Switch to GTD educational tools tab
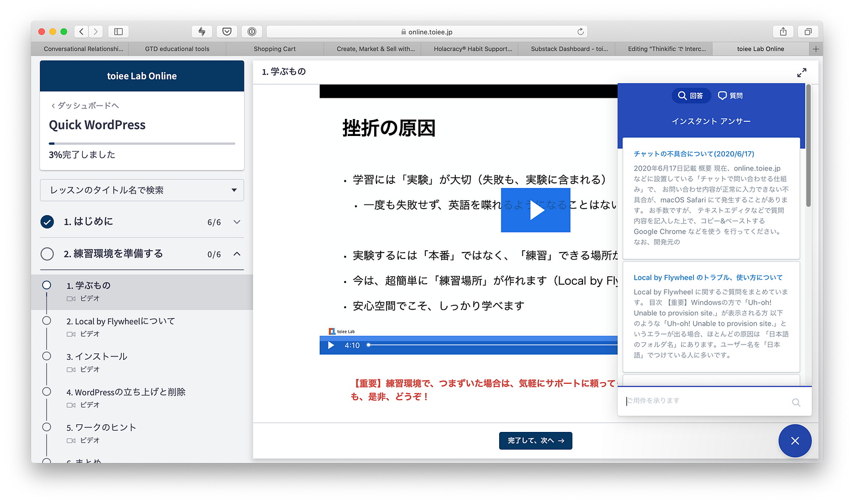The height and width of the screenshot is (504, 854). [x=177, y=49]
